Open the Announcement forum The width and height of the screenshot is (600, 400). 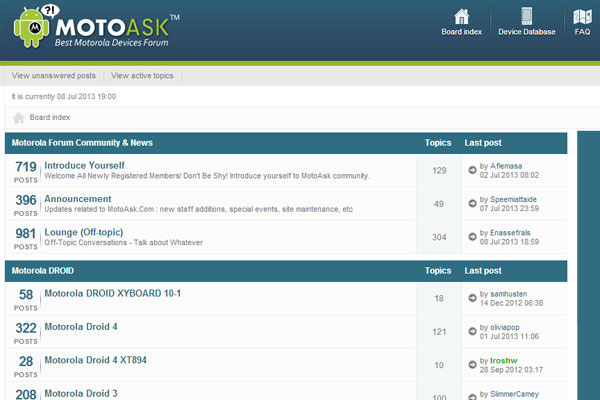click(78, 199)
